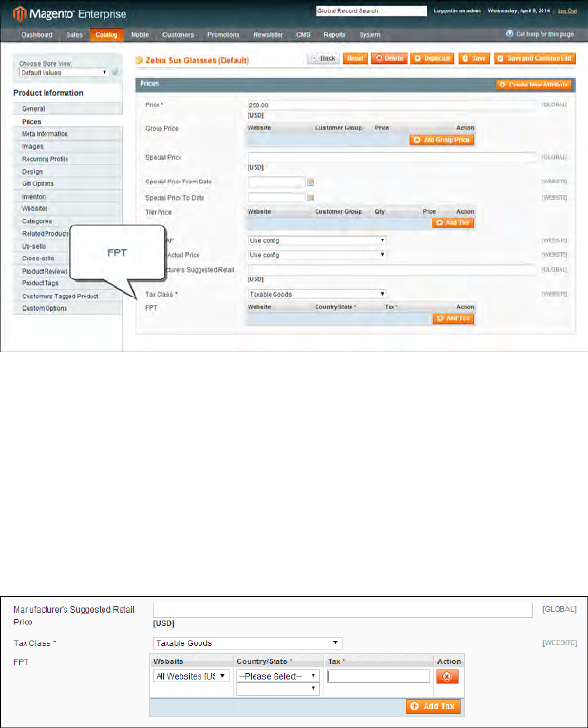588x728 pixels.
Task: Open enlarged Tax Class Taxable Goods dropdown
Action: click(247, 643)
